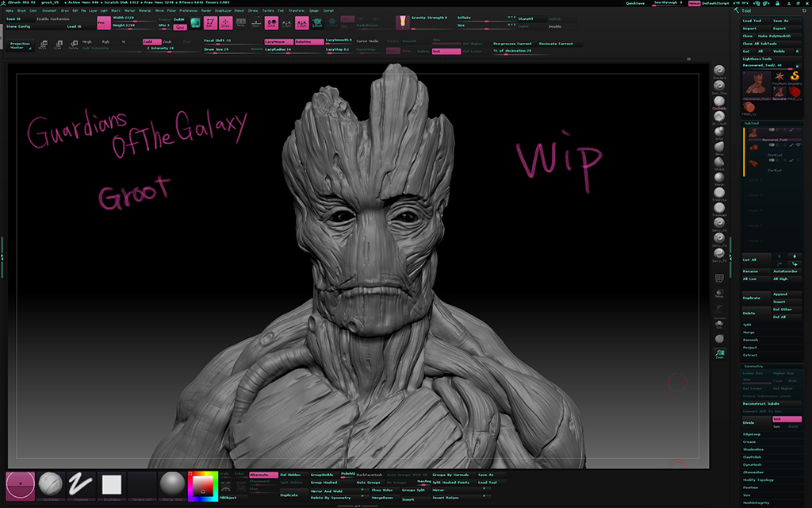Open the BrushAlpha selector
812x508 pixels.
click(x=111, y=486)
